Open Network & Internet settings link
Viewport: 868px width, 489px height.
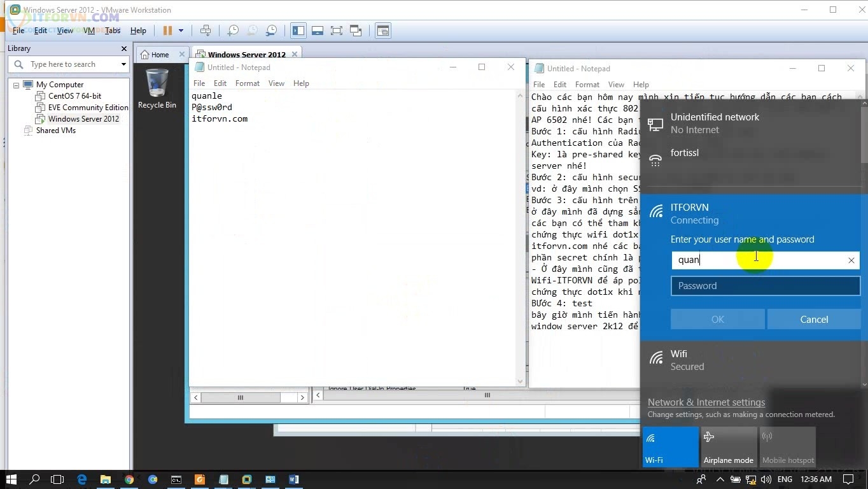tap(706, 402)
